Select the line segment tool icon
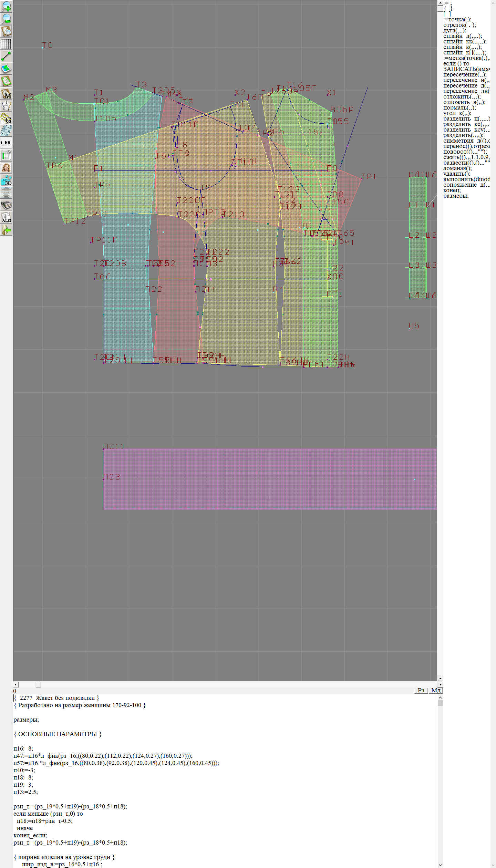 [6, 56]
